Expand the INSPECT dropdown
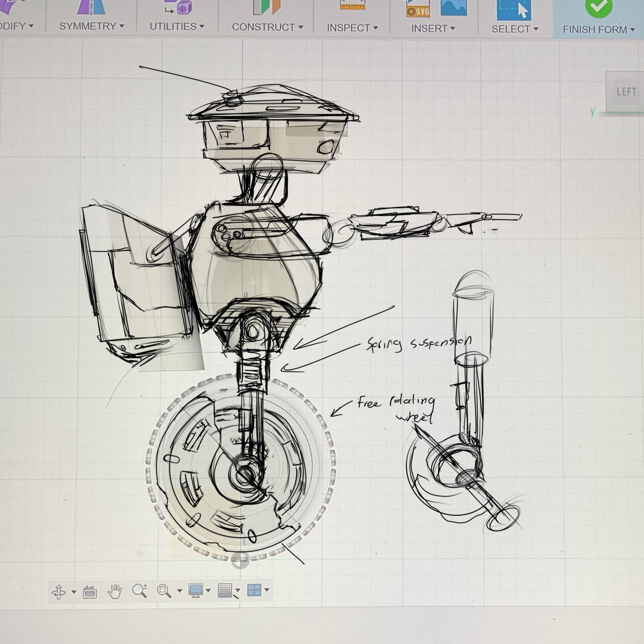 tap(351, 27)
